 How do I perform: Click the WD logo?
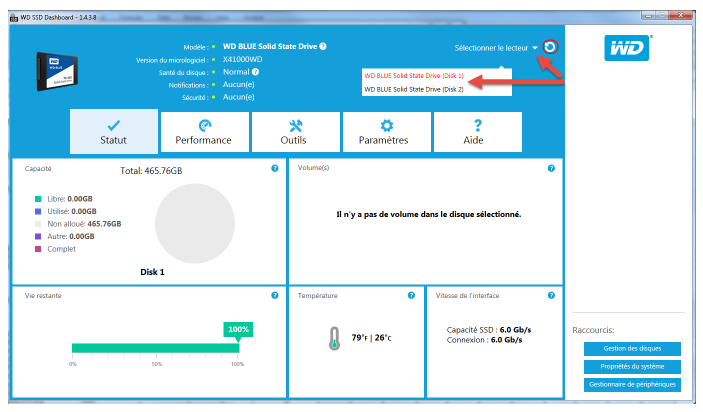(x=628, y=48)
